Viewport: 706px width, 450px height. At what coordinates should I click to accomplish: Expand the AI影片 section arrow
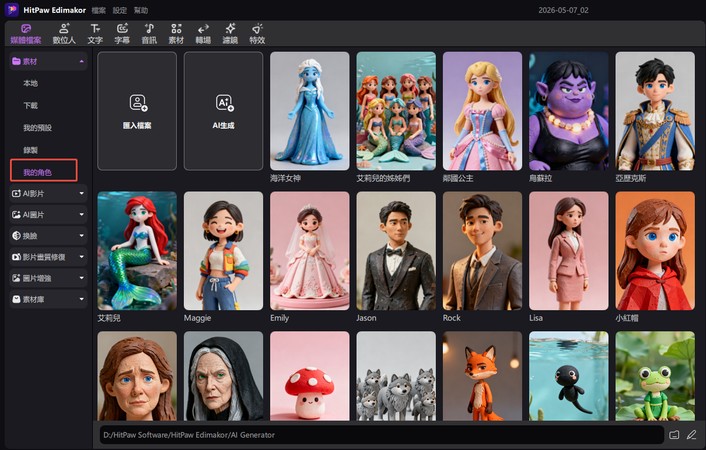(81, 193)
